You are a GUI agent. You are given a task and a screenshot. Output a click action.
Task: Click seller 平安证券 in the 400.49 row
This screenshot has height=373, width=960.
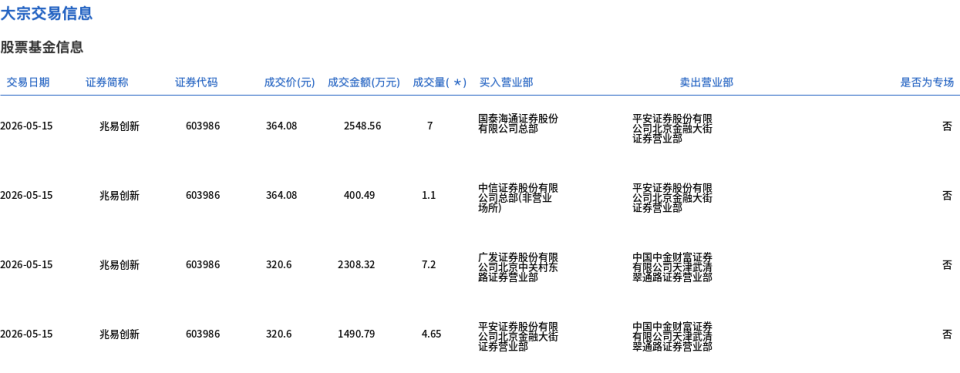pos(672,198)
